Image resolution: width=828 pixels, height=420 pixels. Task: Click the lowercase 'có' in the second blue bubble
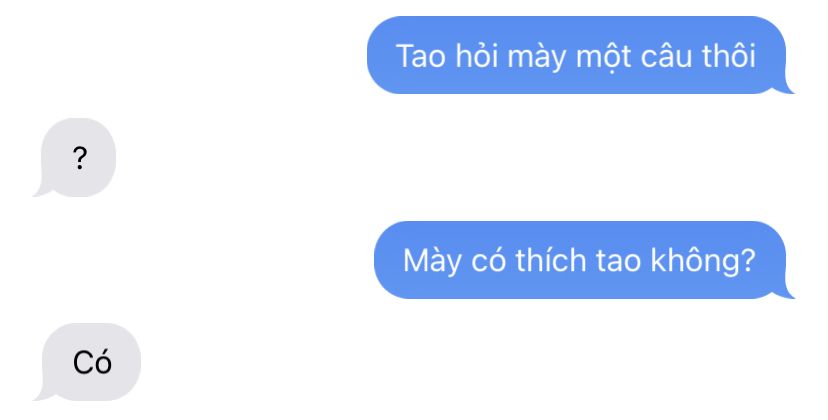click(488, 260)
